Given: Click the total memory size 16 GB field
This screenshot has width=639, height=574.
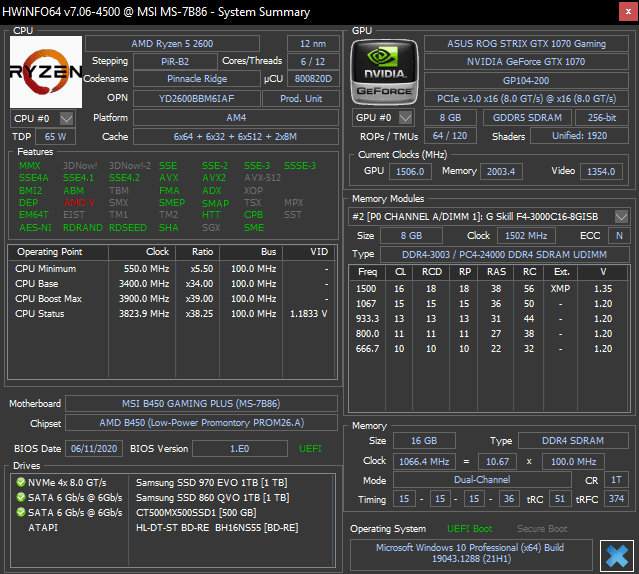Looking at the screenshot, I should 424,441.
